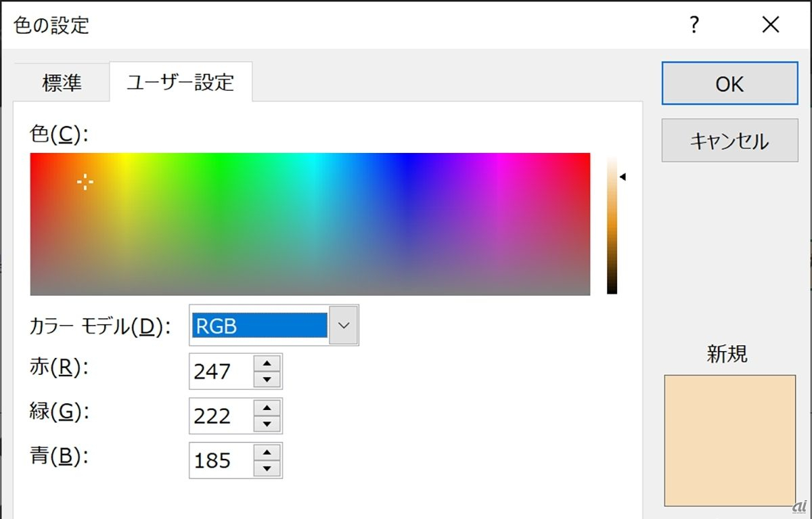
Task: Decrease the red value with down arrow
Action: 267,379
